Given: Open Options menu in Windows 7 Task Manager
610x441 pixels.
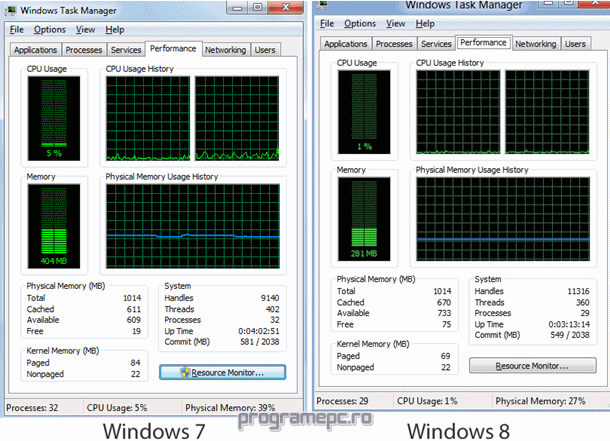Looking at the screenshot, I should pyautogui.click(x=49, y=30).
